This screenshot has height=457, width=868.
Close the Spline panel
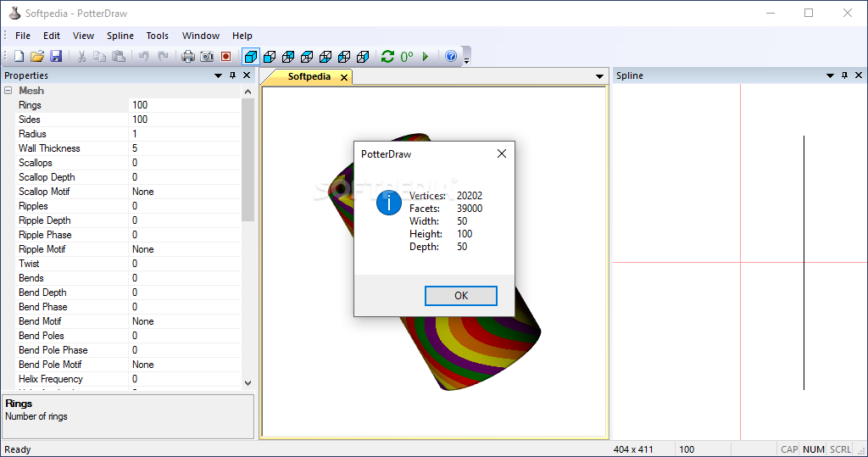859,75
